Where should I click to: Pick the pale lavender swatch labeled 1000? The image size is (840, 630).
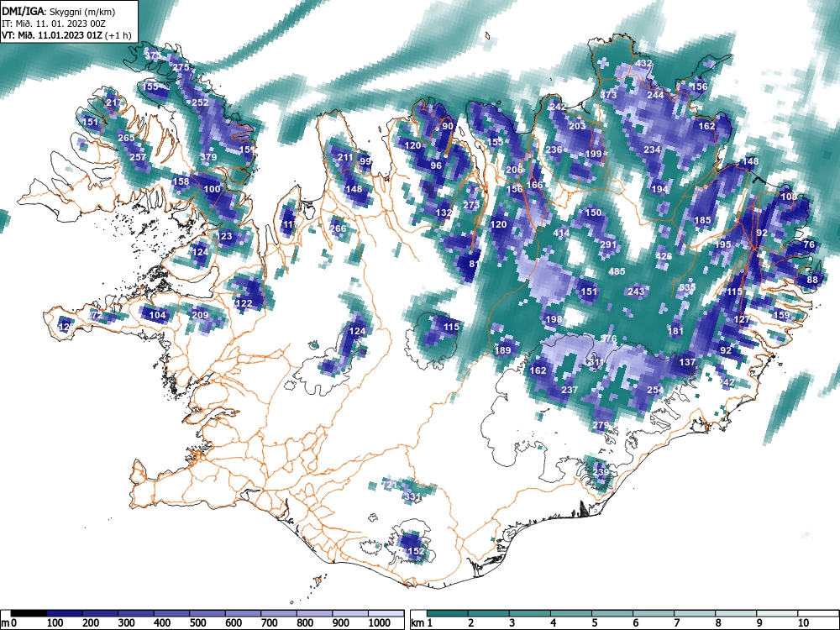(386, 613)
